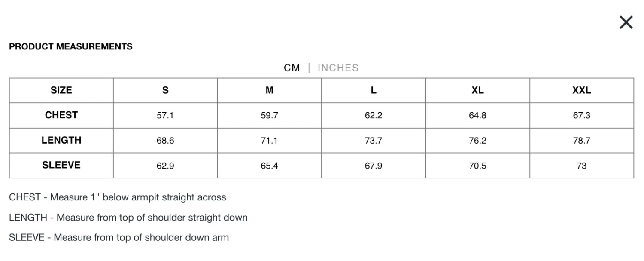
Task: Click the XXL size column header
Action: (582, 90)
